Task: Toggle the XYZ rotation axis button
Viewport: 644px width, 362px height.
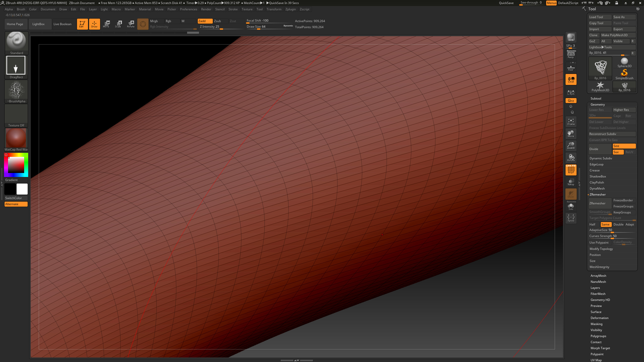Action: [571, 101]
